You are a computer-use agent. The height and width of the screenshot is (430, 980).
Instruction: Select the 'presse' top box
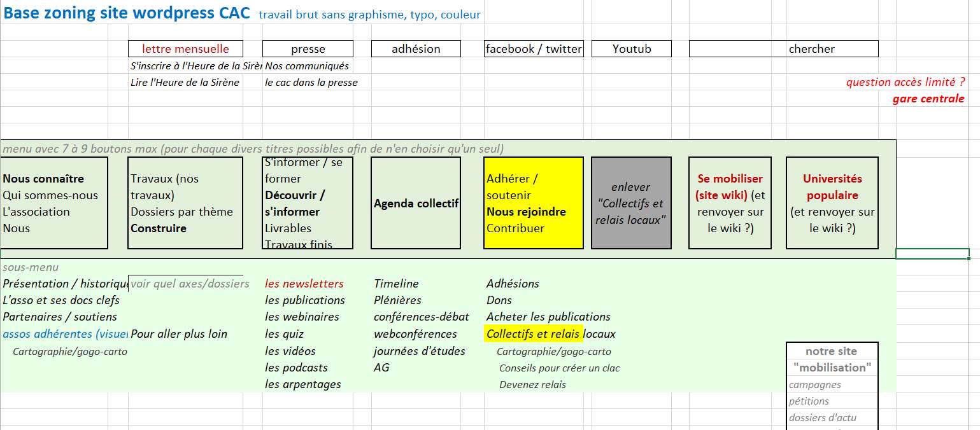308,49
